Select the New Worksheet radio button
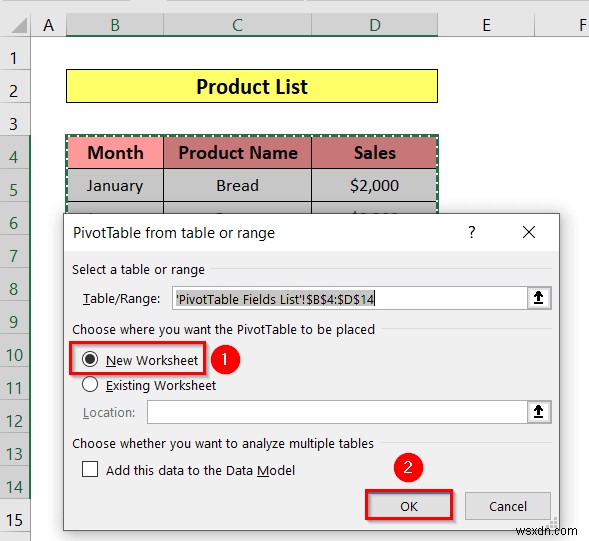 coord(90,359)
